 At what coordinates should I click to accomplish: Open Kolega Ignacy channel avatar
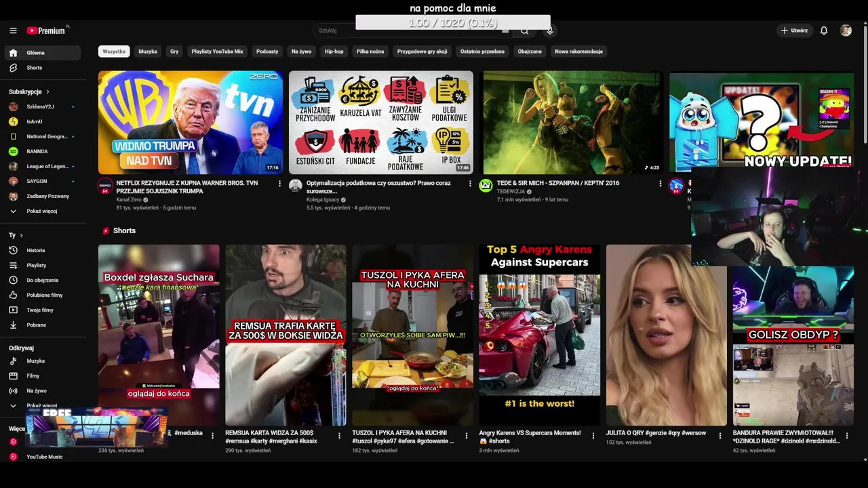[x=295, y=186]
